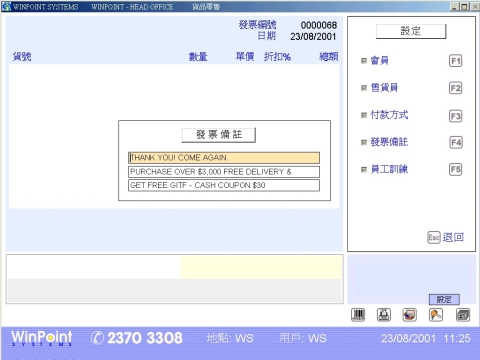This screenshot has width=480, height=360.
Task: Select the 發票備註 menu entry
Action: [389, 142]
